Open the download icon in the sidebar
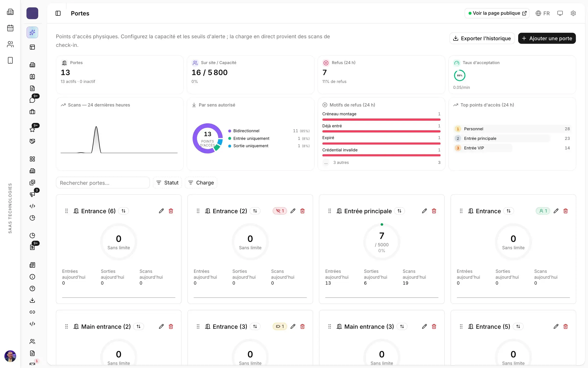This screenshot has width=588, height=368. click(32, 300)
